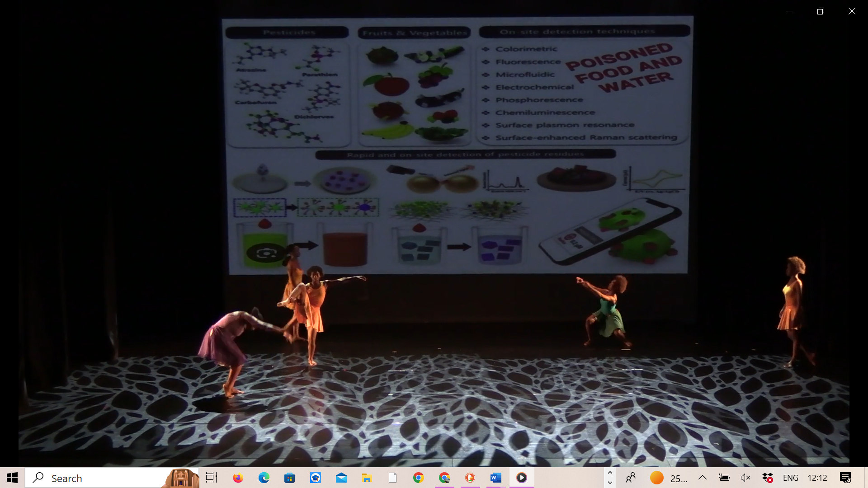
Task: Click the media player taskbar icon
Action: [x=522, y=478]
